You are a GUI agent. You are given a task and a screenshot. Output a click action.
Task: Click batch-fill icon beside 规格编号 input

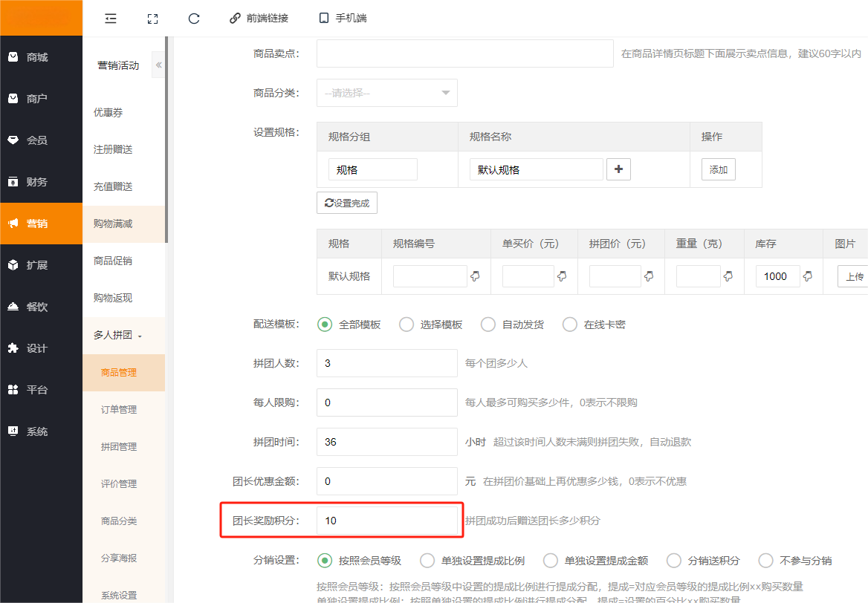(476, 276)
